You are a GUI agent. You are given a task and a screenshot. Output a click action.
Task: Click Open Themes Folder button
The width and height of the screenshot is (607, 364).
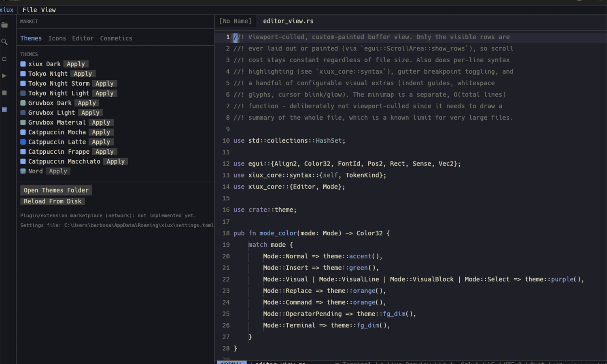pyautogui.click(x=56, y=190)
